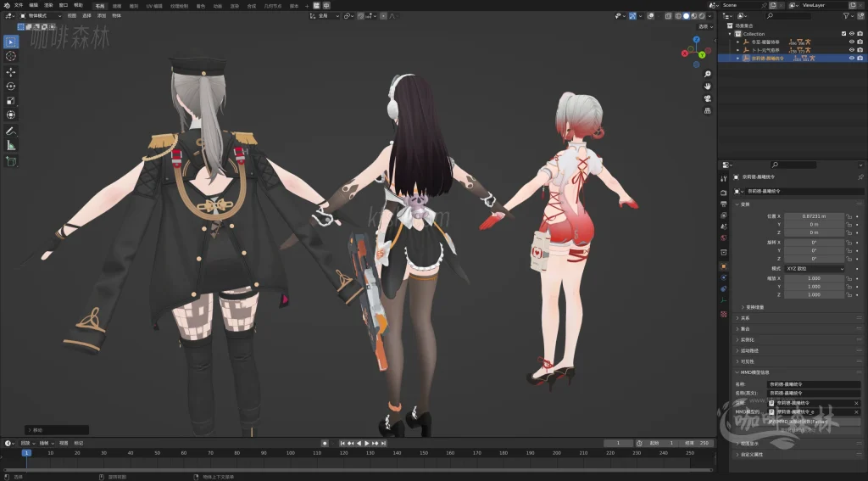
Task: Open the outliner filter dropdown
Action: [848, 16]
